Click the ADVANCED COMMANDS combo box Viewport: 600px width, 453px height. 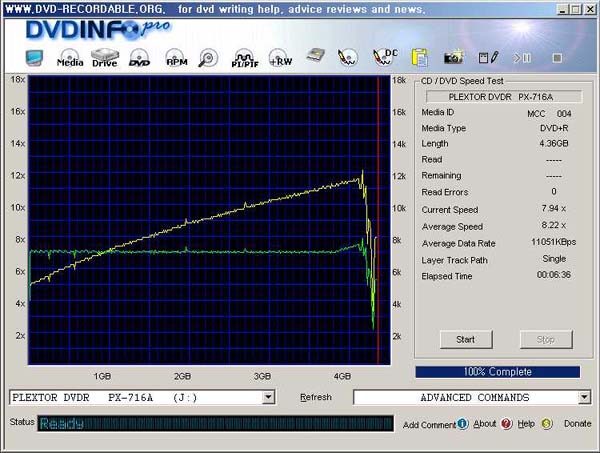coord(471,398)
